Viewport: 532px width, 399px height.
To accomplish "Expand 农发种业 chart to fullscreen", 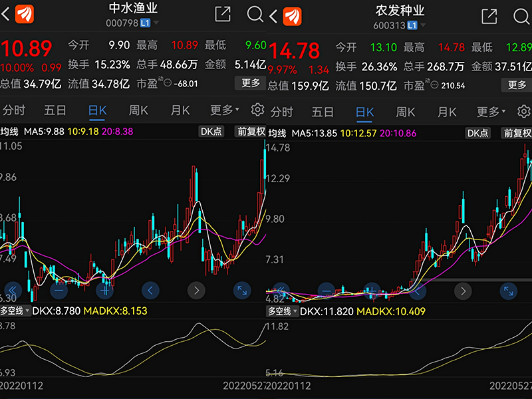I will (x=509, y=291).
